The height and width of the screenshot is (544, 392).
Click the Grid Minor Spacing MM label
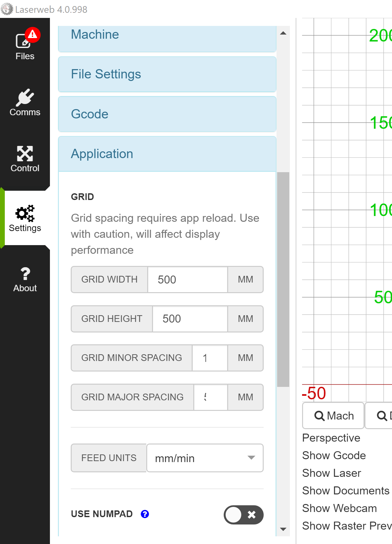(x=245, y=358)
